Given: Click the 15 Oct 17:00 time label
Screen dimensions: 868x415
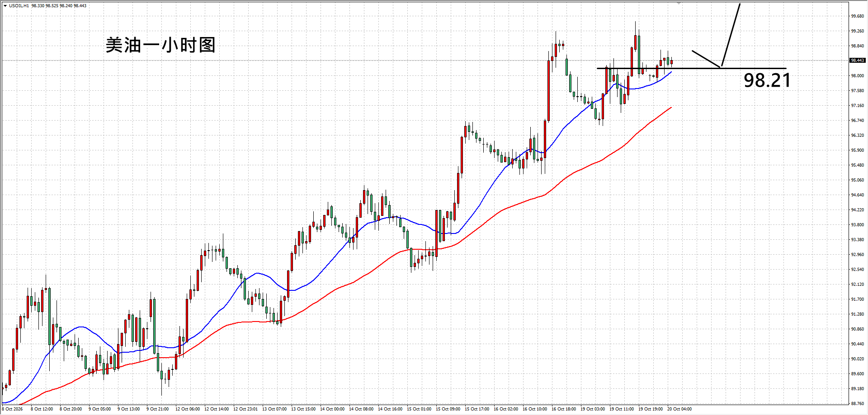Looking at the screenshot, I should click(x=476, y=409).
